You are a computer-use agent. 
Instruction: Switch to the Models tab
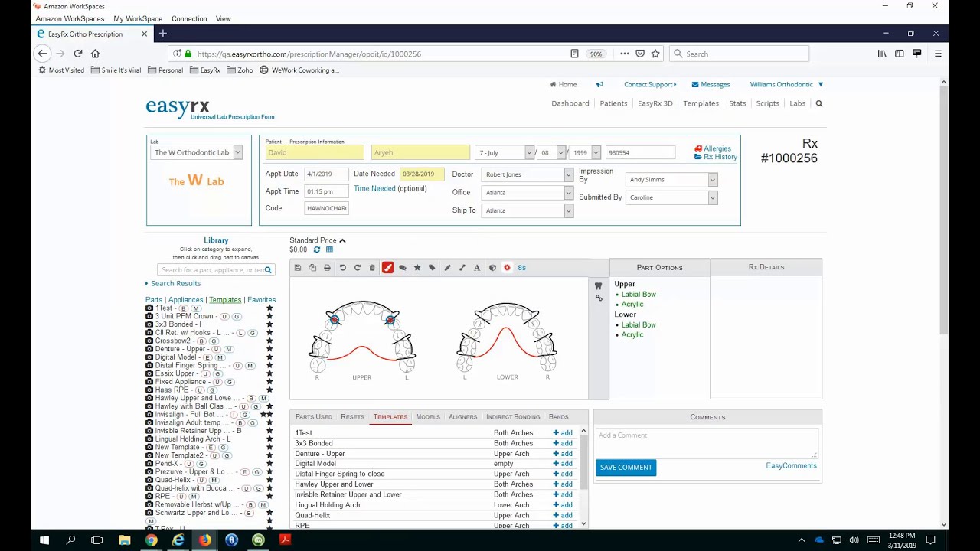coord(428,417)
